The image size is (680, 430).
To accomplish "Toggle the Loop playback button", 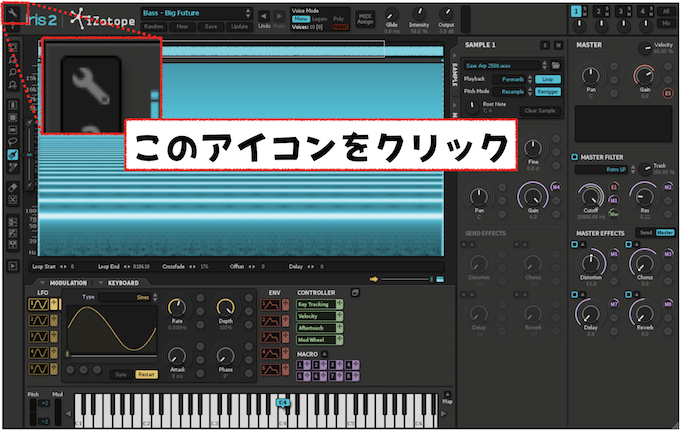I will click(x=548, y=79).
